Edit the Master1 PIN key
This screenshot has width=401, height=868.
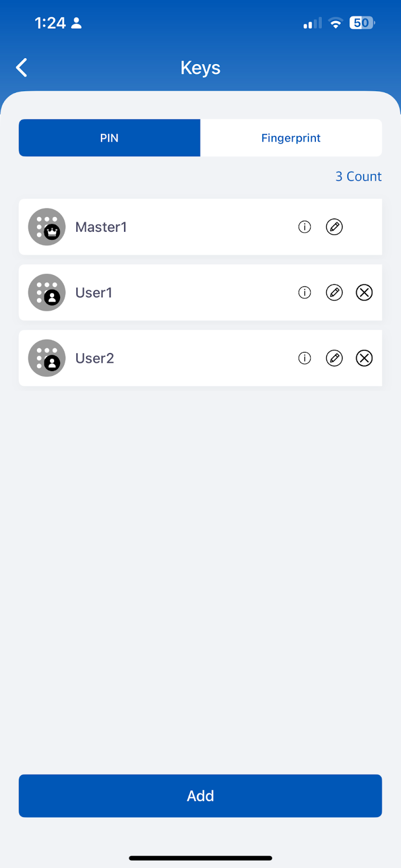(334, 227)
